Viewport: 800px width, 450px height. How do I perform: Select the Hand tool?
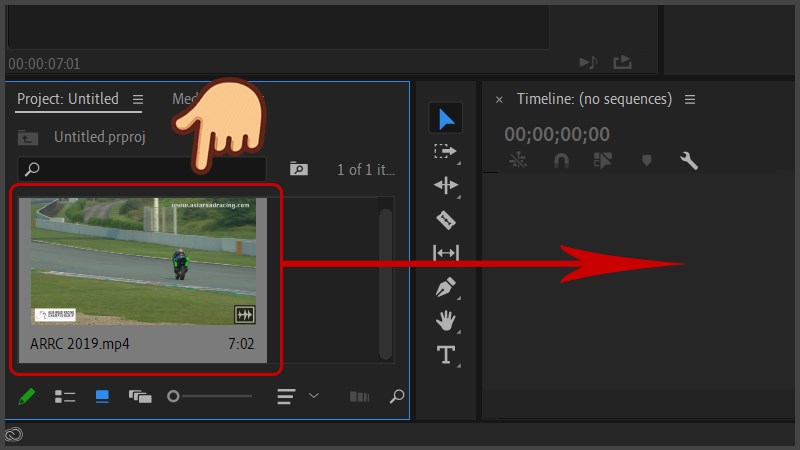pyautogui.click(x=446, y=321)
